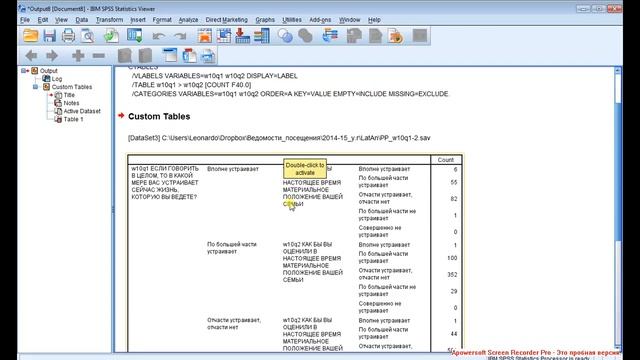Select Custom Tables in the outline tree
Screen dimensions: 640x360
click(x=72, y=87)
